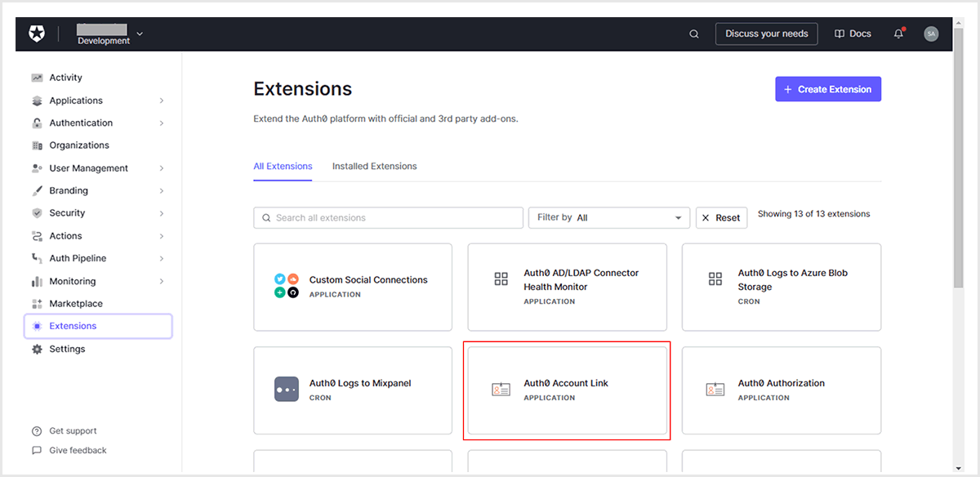Open the Docs link
The height and width of the screenshot is (477, 980).
853,34
